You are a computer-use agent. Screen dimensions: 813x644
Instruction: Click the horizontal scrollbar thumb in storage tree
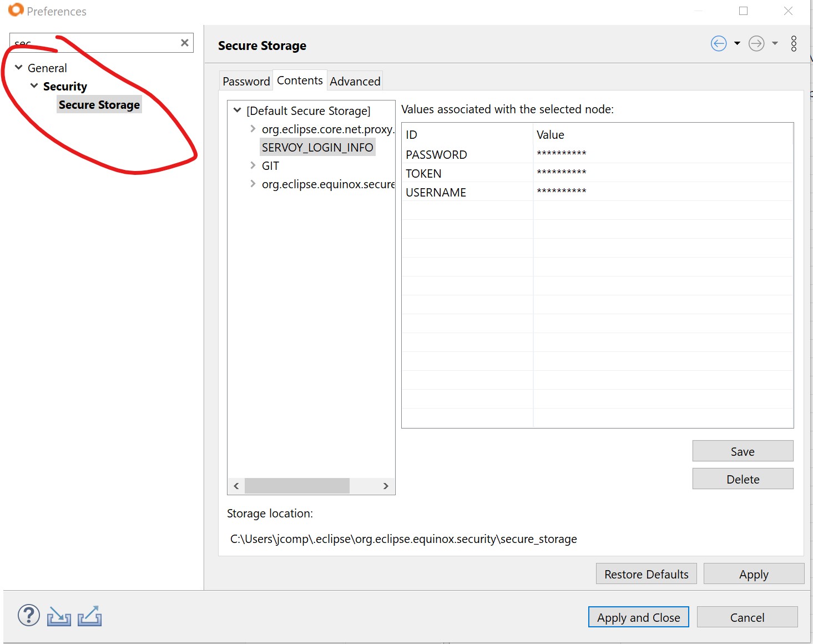point(297,486)
